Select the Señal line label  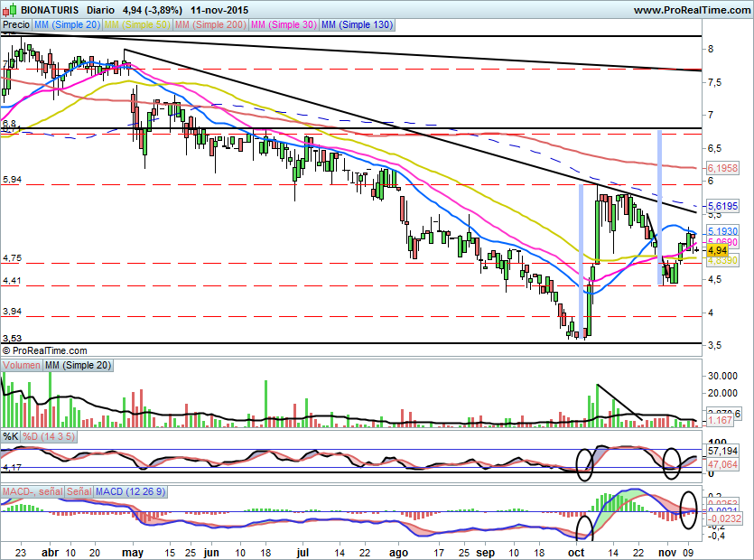click(x=77, y=491)
